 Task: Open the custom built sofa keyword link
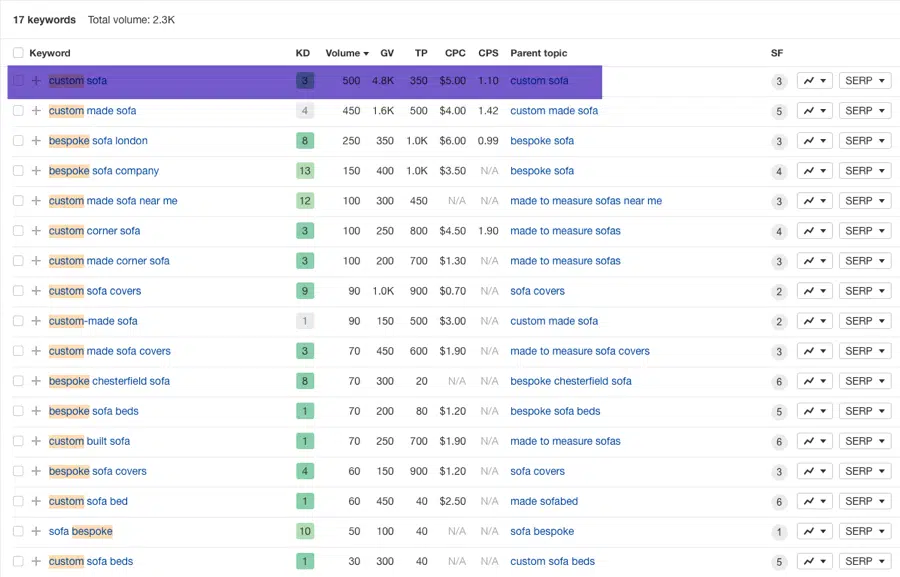click(x=89, y=441)
